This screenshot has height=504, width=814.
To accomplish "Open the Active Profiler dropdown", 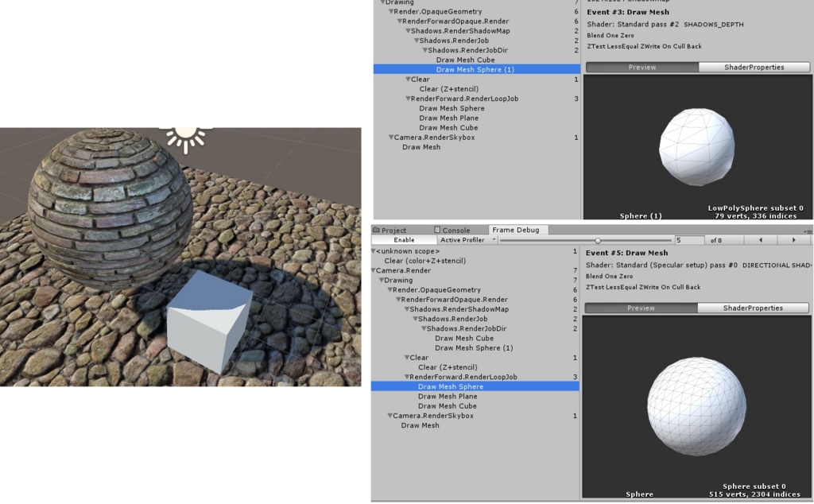I will click(467, 240).
